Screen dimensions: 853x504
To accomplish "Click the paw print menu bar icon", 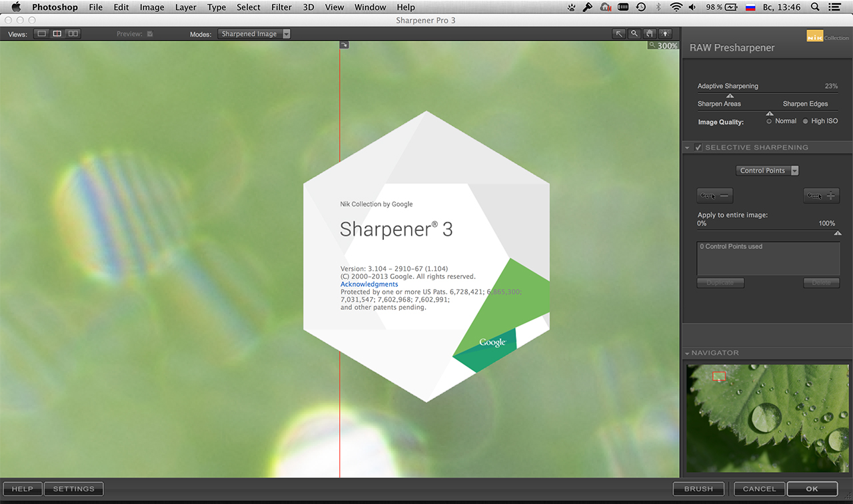I will pyautogui.click(x=572, y=7).
